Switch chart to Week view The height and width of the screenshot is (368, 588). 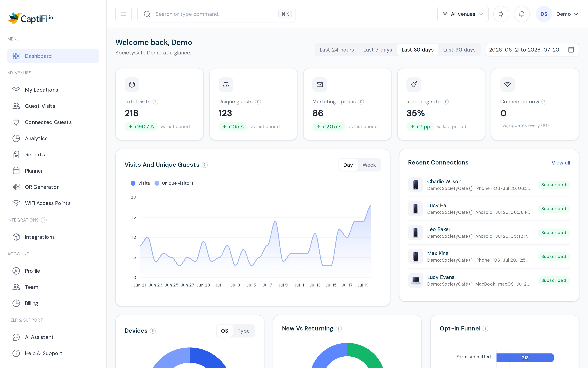(x=369, y=165)
